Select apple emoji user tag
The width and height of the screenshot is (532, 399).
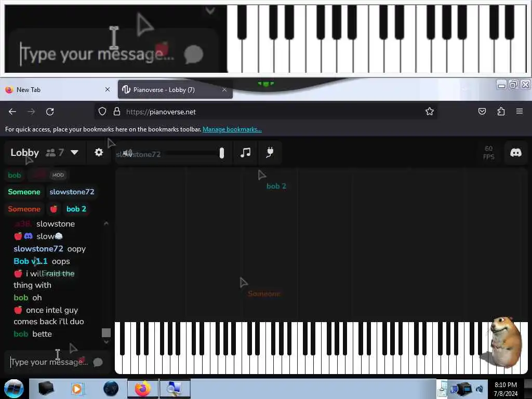(54, 209)
